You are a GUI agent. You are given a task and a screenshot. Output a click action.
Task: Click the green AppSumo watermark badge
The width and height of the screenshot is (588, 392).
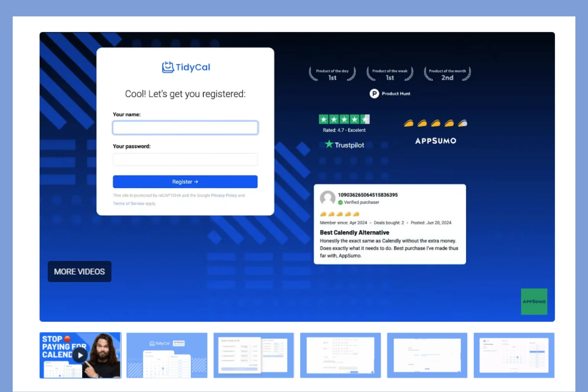[534, 301]
